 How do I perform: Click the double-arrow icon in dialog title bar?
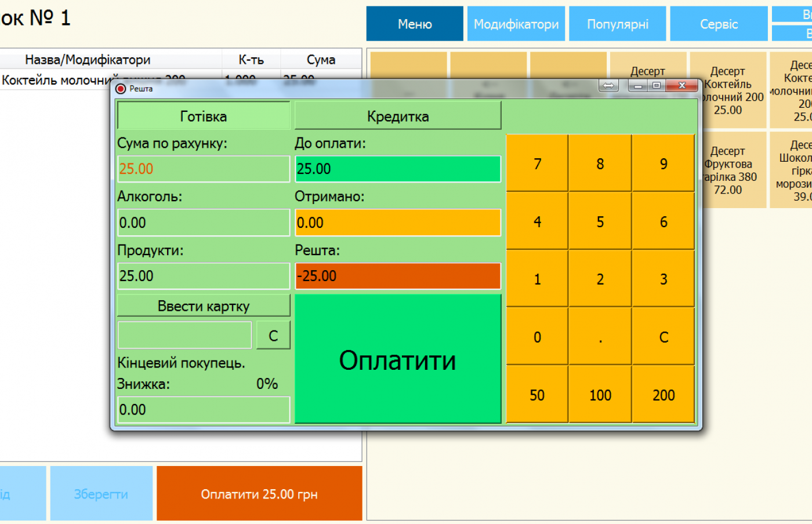[x=608, y=86]
